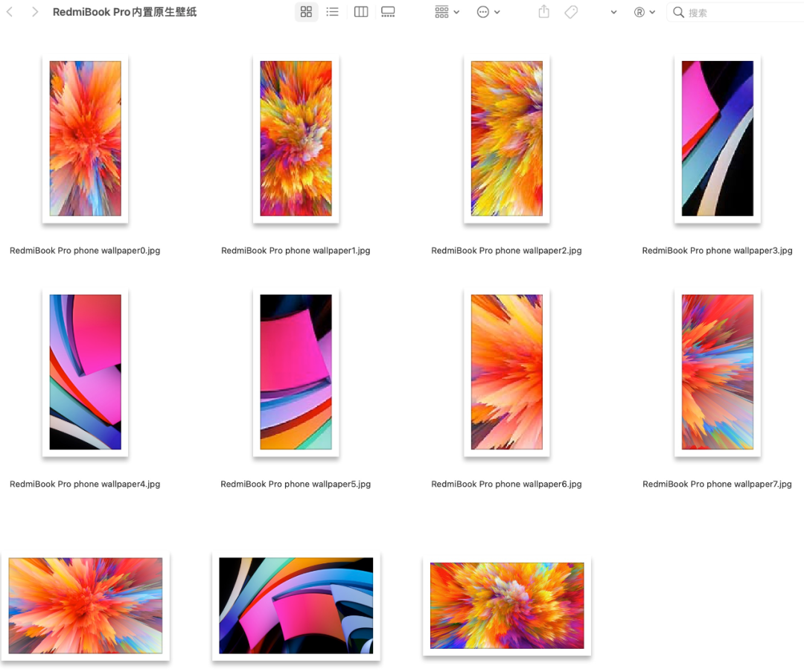Switch Finder to column view
This screenshot has width=804, height=672.
coord(360,11)
